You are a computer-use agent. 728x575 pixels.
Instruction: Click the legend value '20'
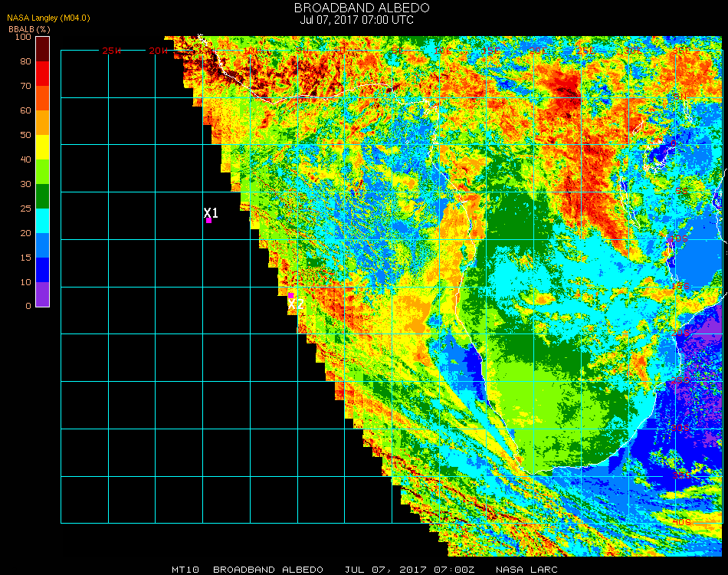pyautogui.click(x=25, y=233)
